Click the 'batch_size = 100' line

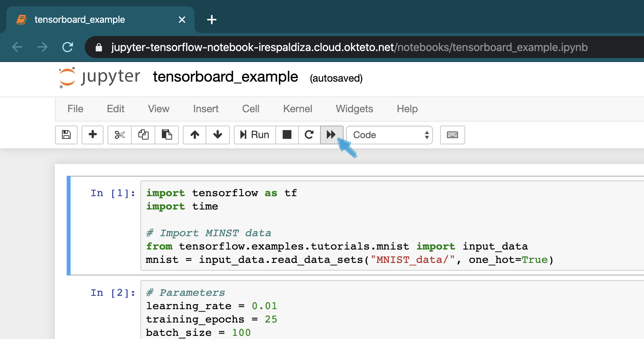[x=198, y=333]
